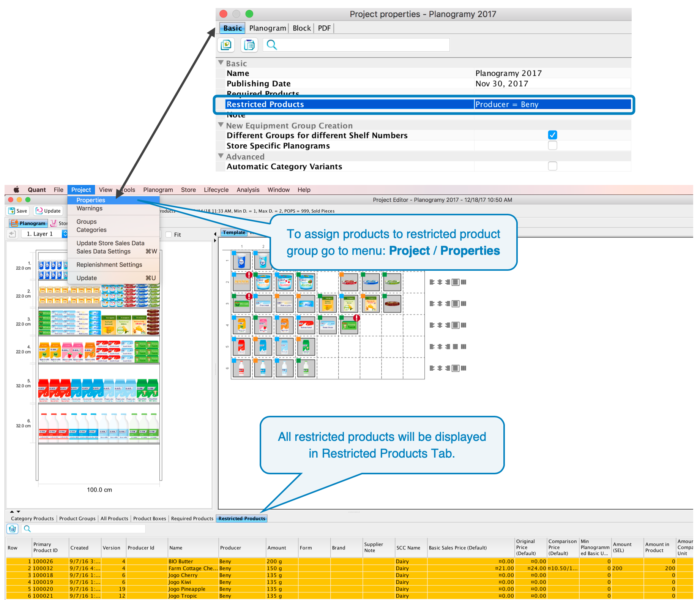Click the first toolbar icon in Project properties
Screen dimensions: 700x600
coord(226,45)
